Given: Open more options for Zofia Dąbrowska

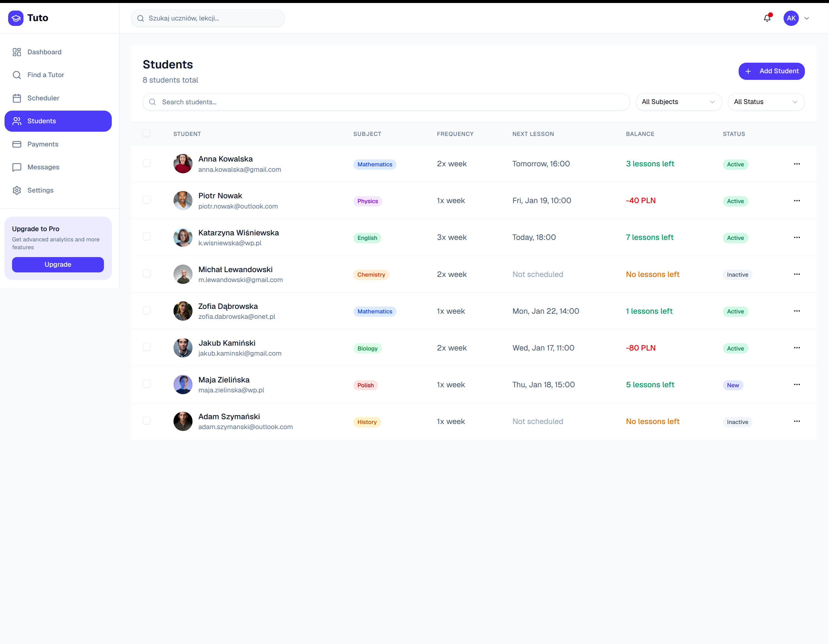Looking at the screenshot, I should (x=797, y=311).
